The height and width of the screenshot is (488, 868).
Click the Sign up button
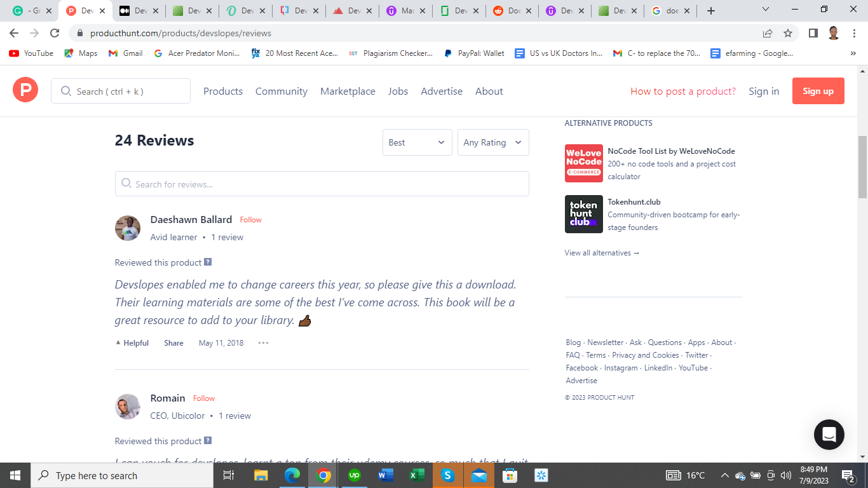818,91
